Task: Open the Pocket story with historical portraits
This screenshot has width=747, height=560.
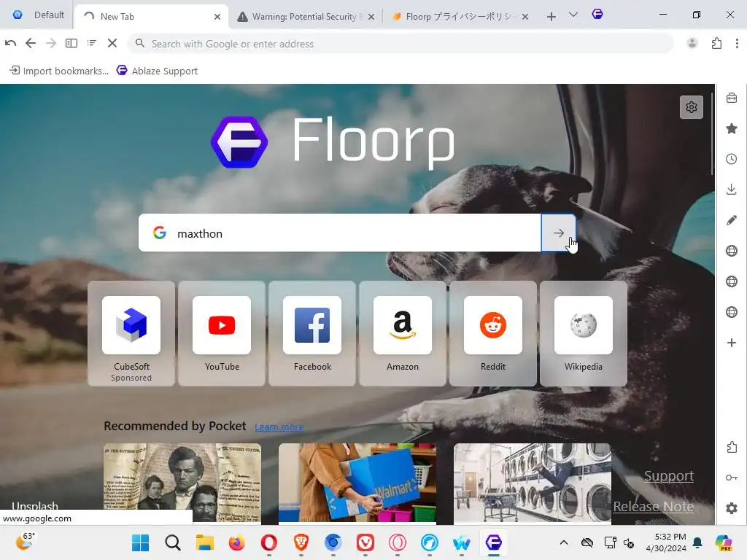Action: [182, 483]
